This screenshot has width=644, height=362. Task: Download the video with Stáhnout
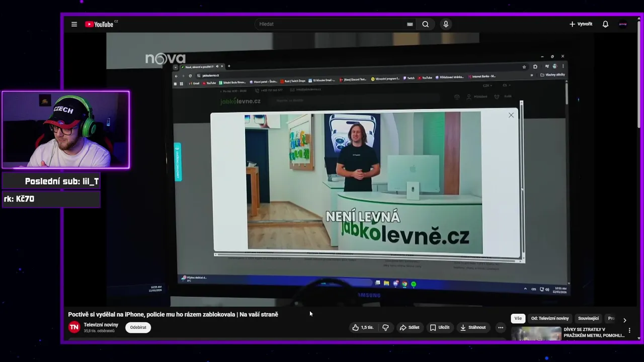[473, 327]
